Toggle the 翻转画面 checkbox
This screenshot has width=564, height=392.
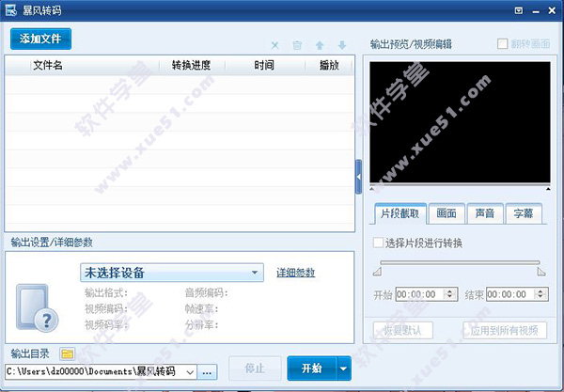point(502,44)
